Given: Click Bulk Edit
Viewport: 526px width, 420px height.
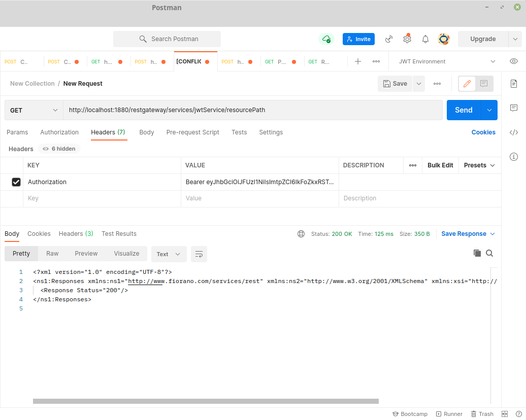Looking at the screenshot, I should click(x=440, y=165).
